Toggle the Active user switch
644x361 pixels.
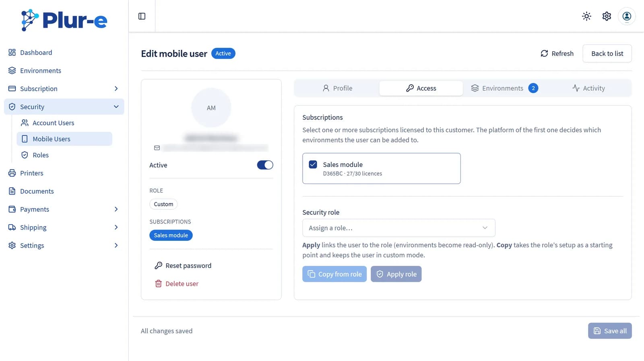click(x=265, y=165)
